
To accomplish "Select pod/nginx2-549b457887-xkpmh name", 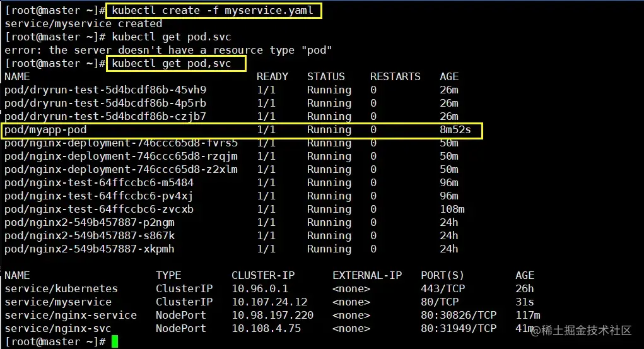I will tap(90, 249).
